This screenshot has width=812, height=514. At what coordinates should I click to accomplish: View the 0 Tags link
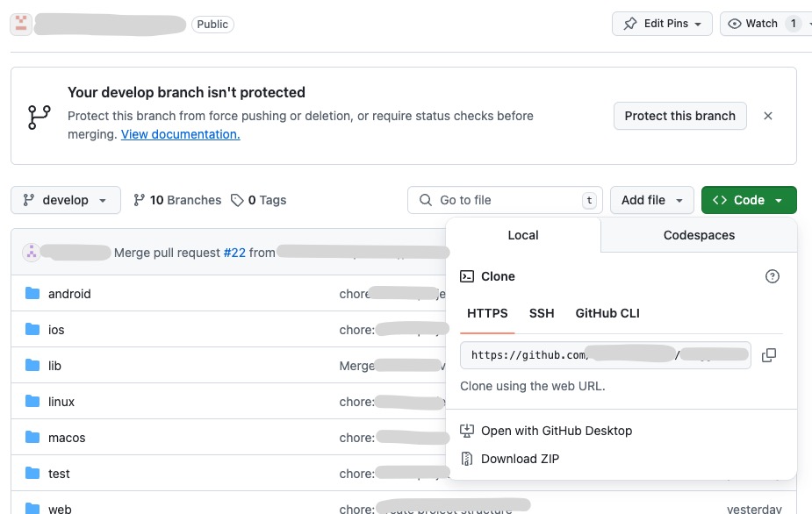(x=258, y=200)
